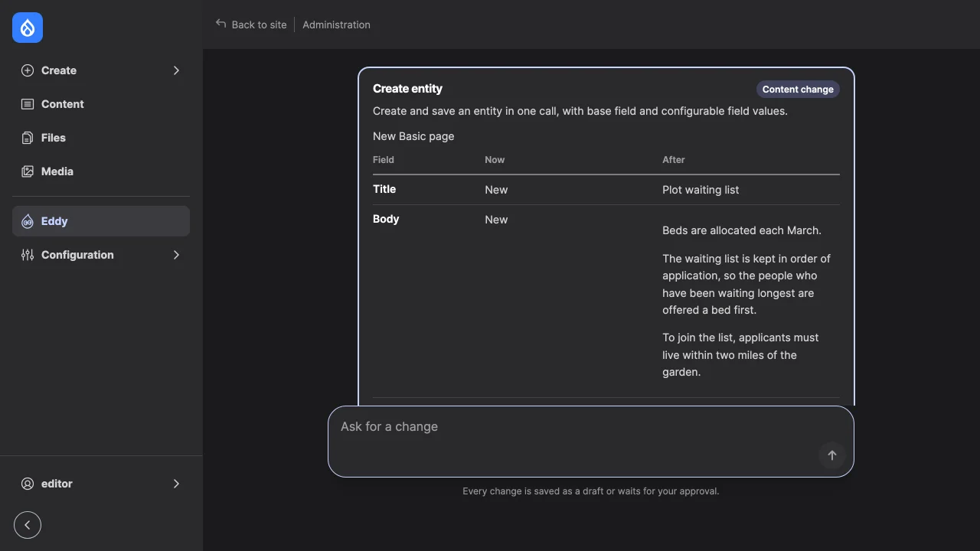This screenshot has width=980, height=551.
Task: Click the Title field row label
Action: 384,189
